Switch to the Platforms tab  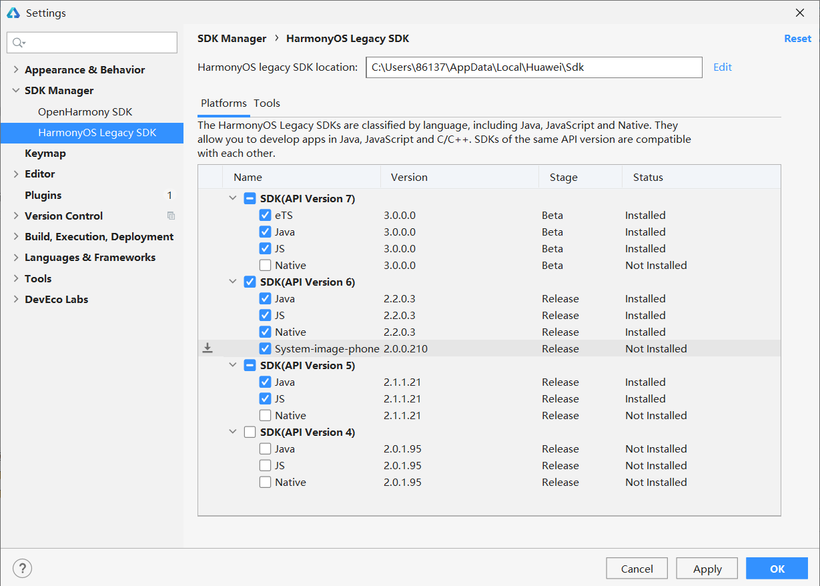coord(223,104)
